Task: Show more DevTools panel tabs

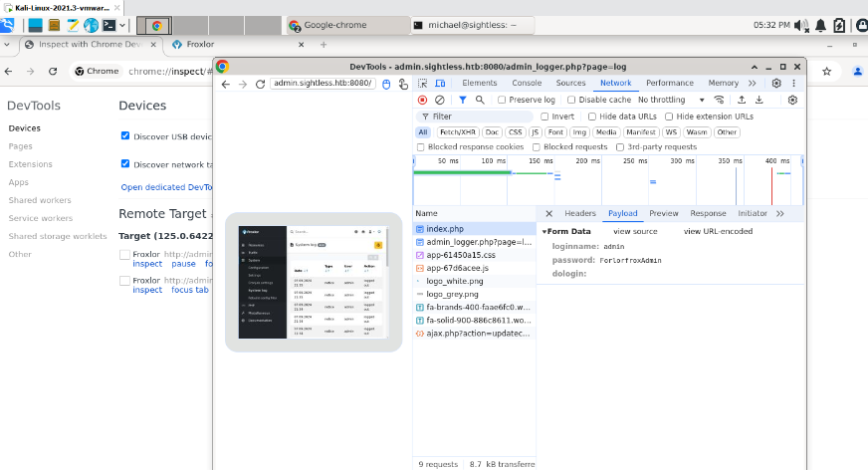Action: coord(752,84)
